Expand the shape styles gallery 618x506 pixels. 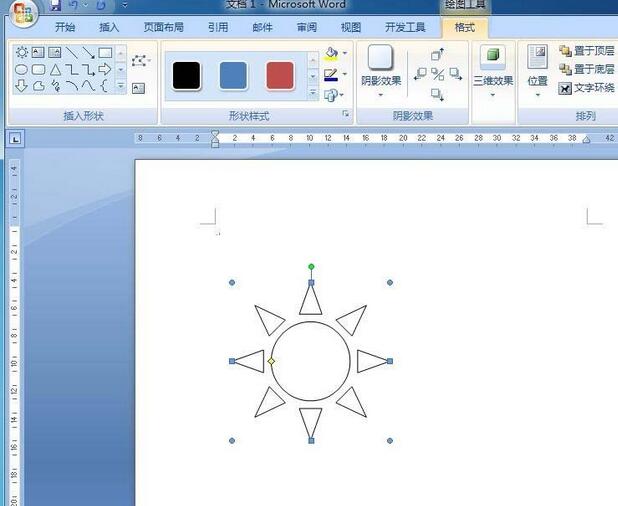tap(313, 93)
